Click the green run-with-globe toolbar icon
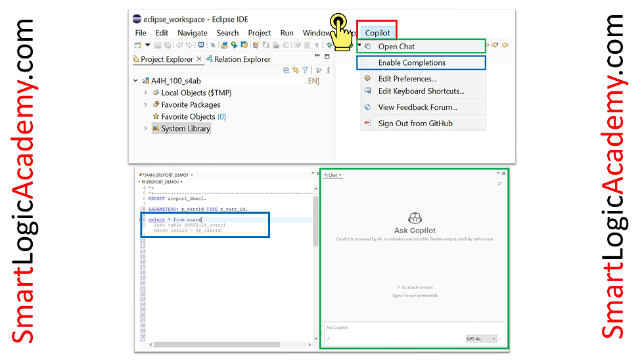The height and width of the screenshot is (362, 644). click(x=234, y=45)
